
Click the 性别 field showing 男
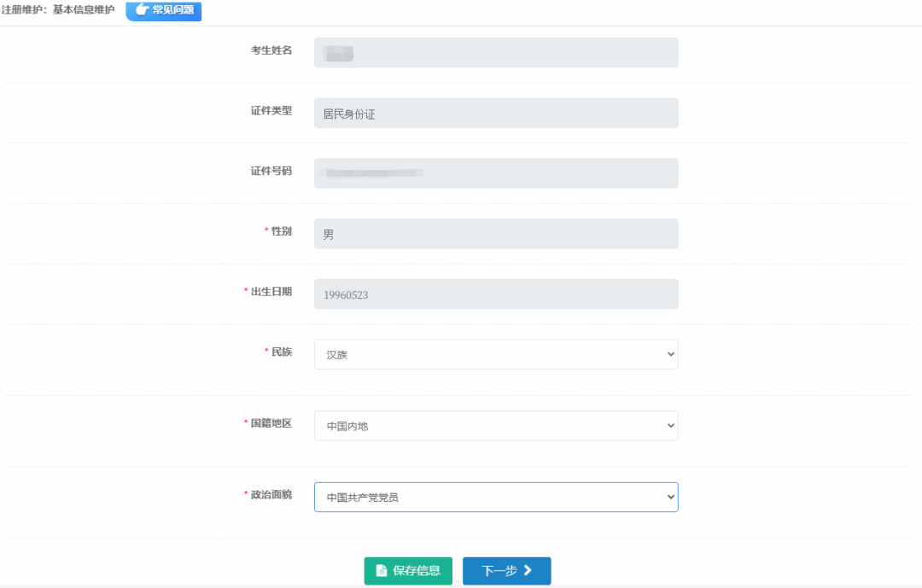coord(496,234)
